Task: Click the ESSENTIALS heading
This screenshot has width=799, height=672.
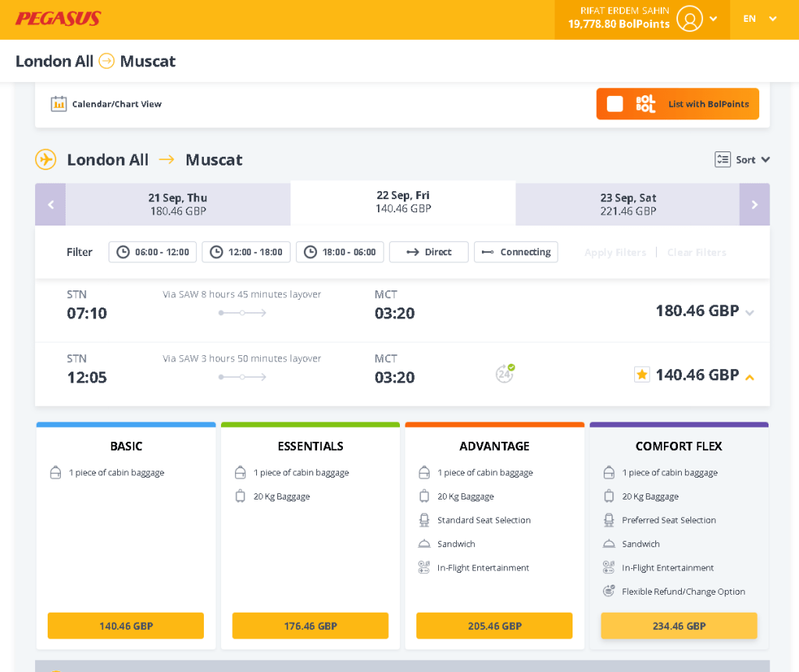Action: (x=310, y=446)
